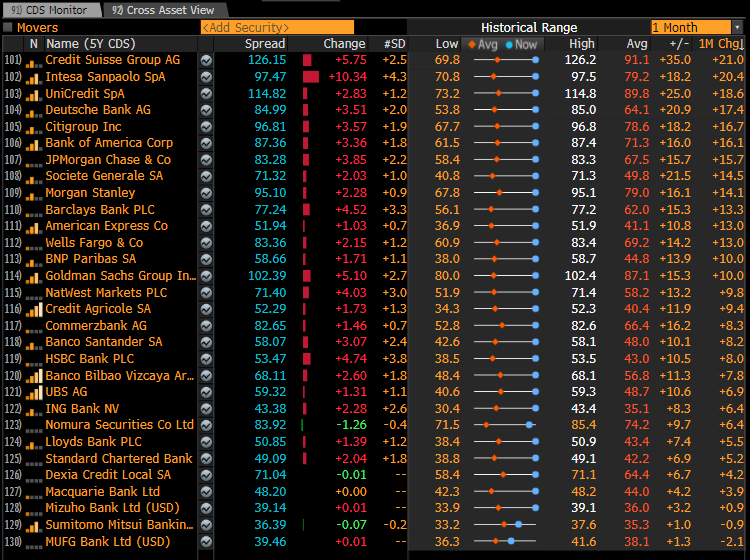
Task: Select the Lloyds Bank PLC row name
Action: point(93,442)
